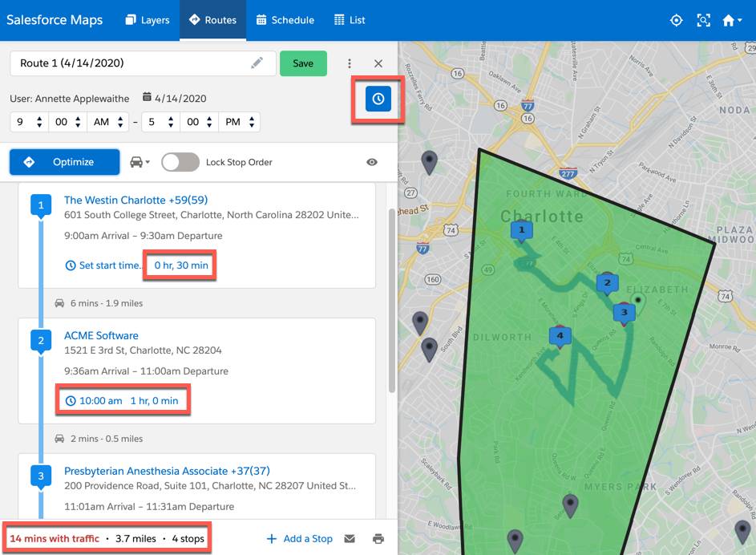
Task: Click the 9:36am Arrival – 11:00am Departure text
Action: [146, 371]
